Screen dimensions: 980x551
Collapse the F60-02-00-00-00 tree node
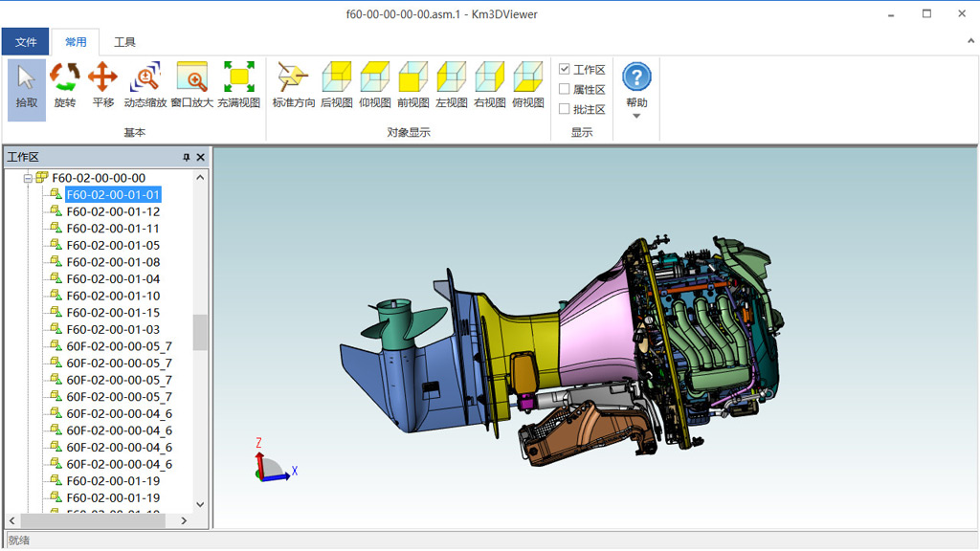[28, 178]
